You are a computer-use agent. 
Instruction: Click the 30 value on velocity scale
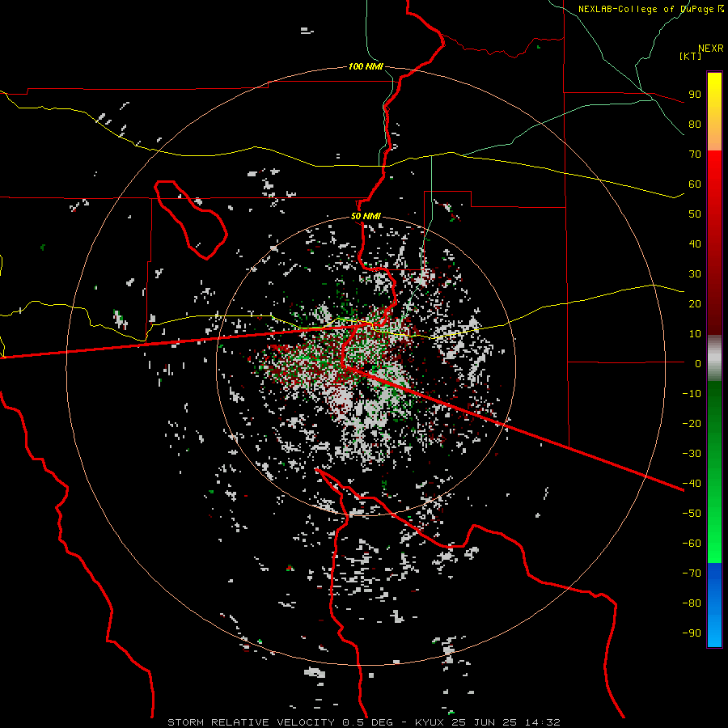695,274
